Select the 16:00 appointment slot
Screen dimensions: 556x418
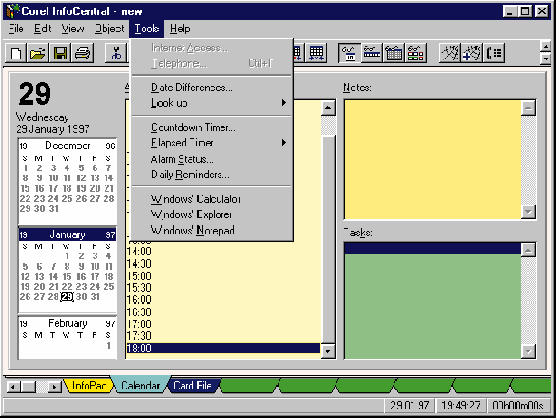(x=223, y=300)
